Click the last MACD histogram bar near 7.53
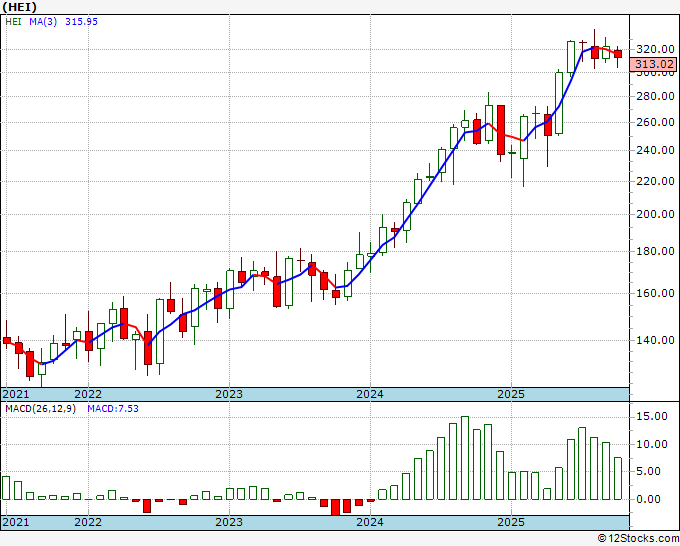This screenshot has width=680, height=546. click(x=618, y=479)
